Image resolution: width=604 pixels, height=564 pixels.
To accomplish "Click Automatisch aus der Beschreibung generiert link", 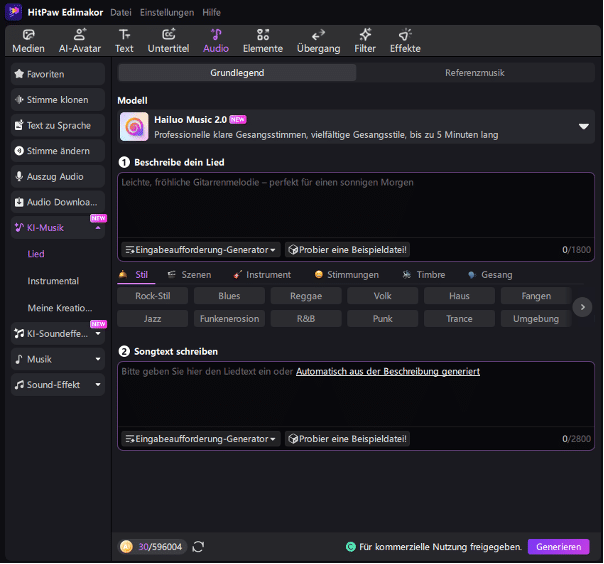I will (388, 371).
